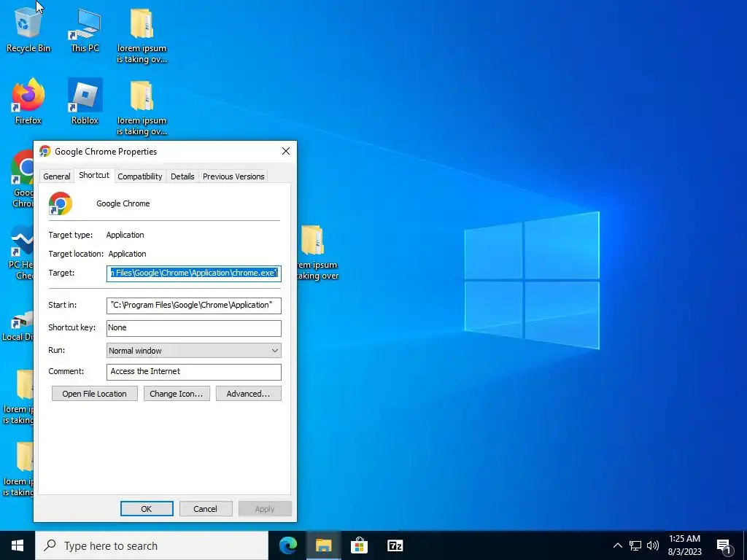Click the volume speaker icon in the tray
Viewport: 747px width, 560px height.
click(653, 545)
